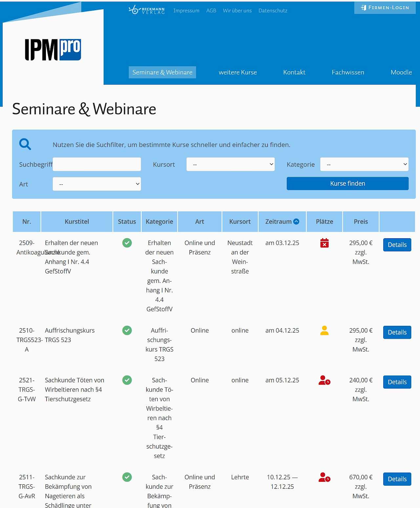Click red person-clock icon for Lehrte course
This screenshot has width=420, height=508.
(x=324, y=477)
